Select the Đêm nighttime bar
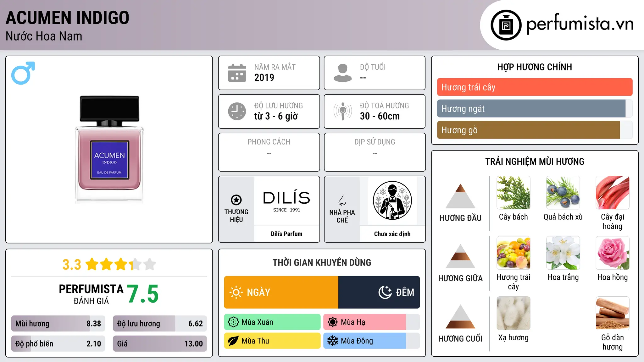This screenshot has height=362, width=644. click(x=379, y=292)
